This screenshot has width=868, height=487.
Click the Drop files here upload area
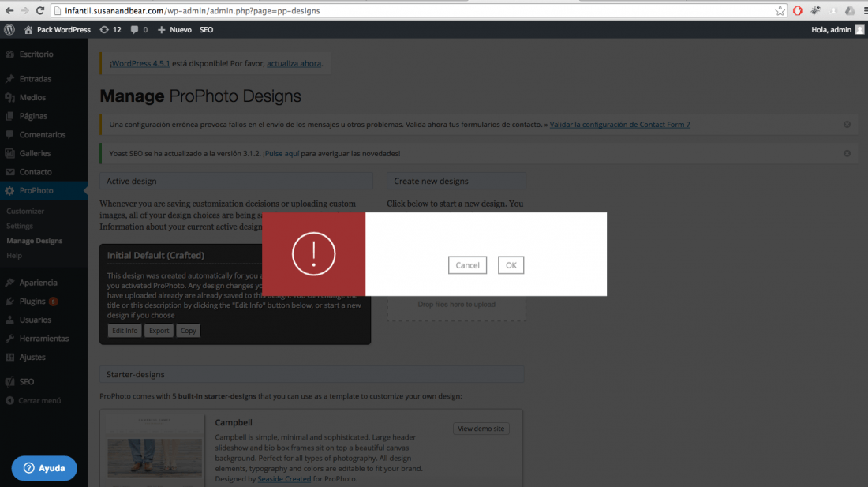click(x=456, y=305)
